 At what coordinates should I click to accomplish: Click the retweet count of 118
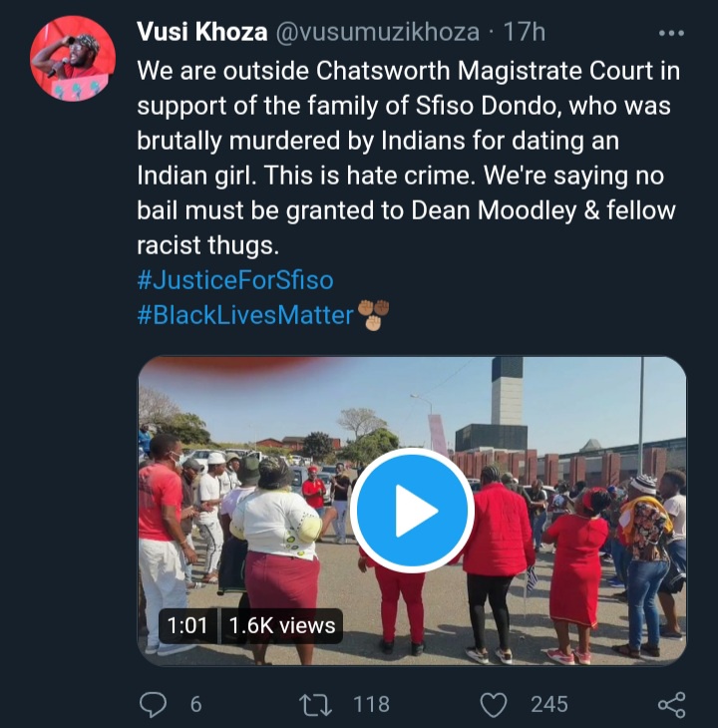pyautogui.click(x=371, y=704)
